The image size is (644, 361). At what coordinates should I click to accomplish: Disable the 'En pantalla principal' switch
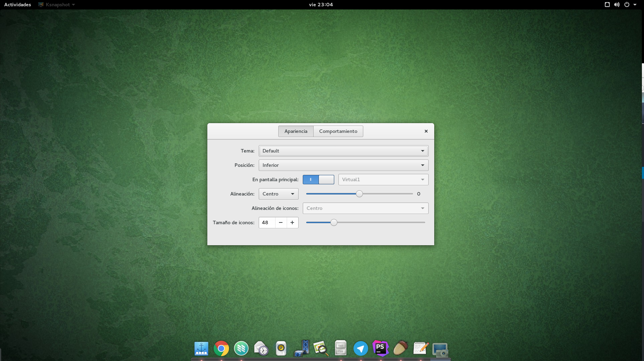pos(319,179)
